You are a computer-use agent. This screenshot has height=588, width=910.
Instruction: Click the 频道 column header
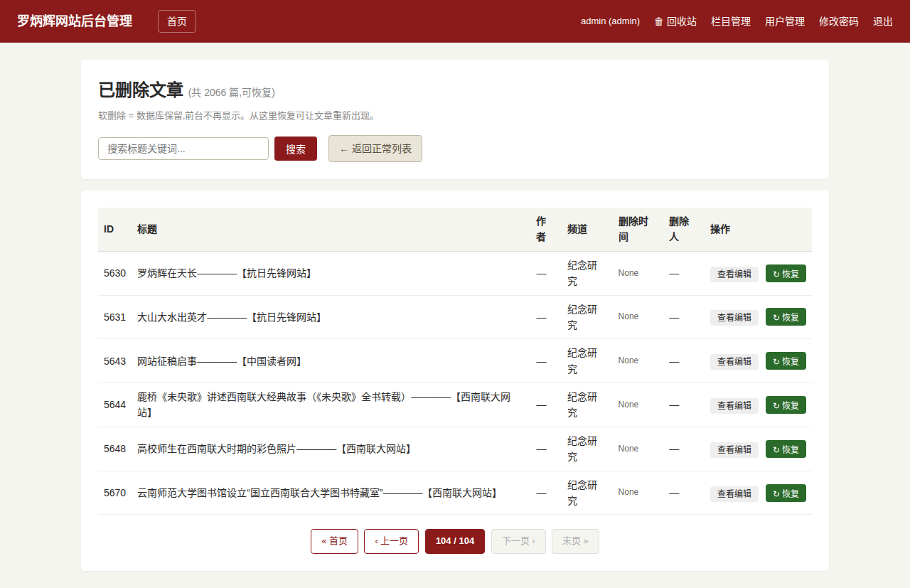click(x=577, y=229)
